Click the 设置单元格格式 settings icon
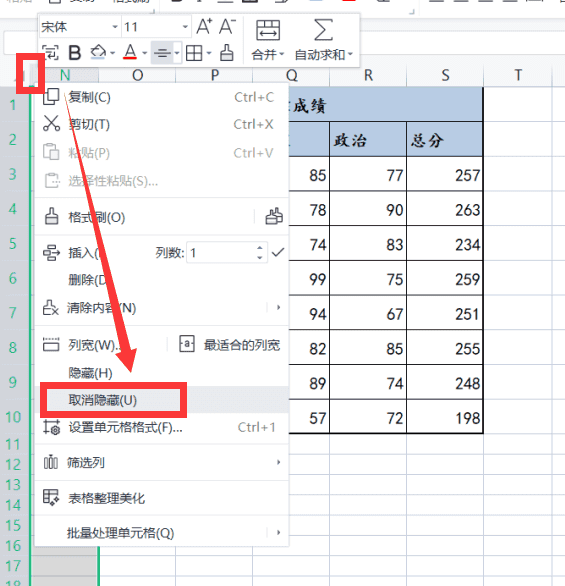The width and height of the screenshot is (565, 586). coord(51,427)
